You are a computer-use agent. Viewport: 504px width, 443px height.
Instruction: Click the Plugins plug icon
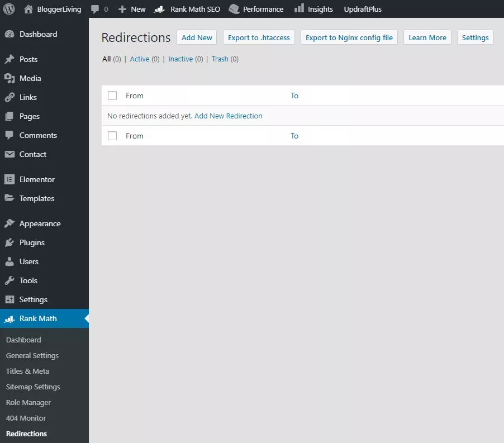(9, 242)
